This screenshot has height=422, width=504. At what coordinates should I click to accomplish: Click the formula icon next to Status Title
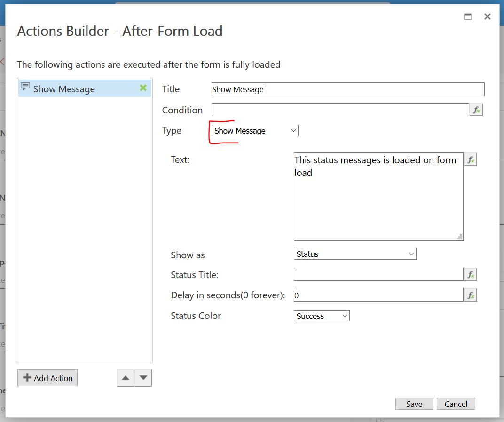(470, 275)
